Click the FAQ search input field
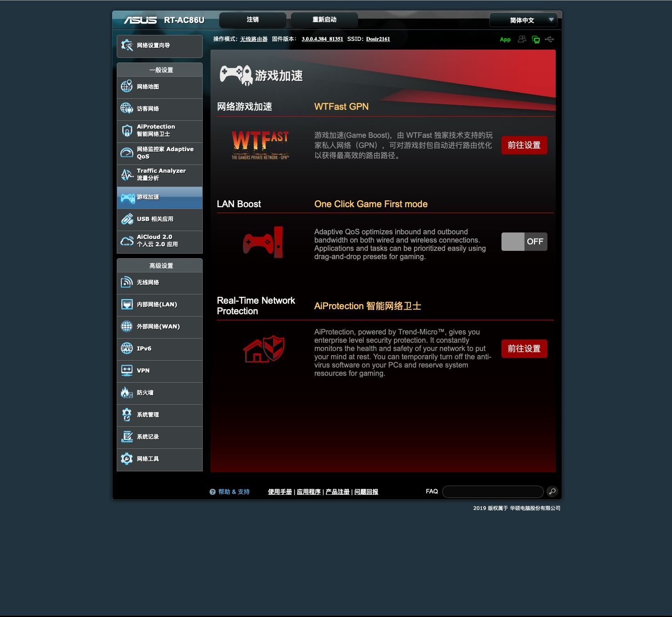This screenshot has width=672, height=617. [x=493, y=492]
